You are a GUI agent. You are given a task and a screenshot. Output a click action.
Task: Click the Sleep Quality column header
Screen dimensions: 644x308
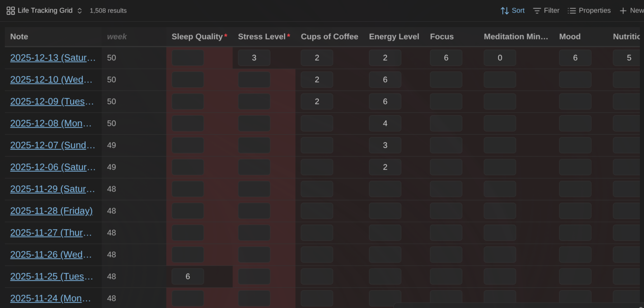[x=199, y=37]
